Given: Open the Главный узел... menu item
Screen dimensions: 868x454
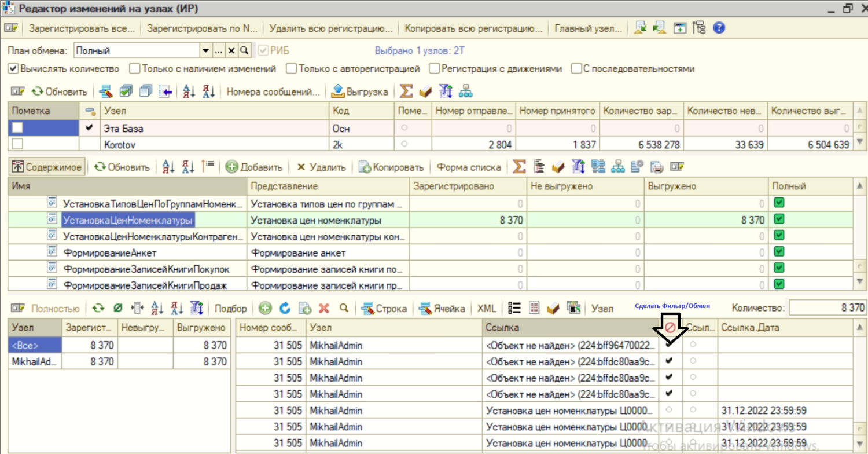Looking at the screenshot, I should (588, 28).
